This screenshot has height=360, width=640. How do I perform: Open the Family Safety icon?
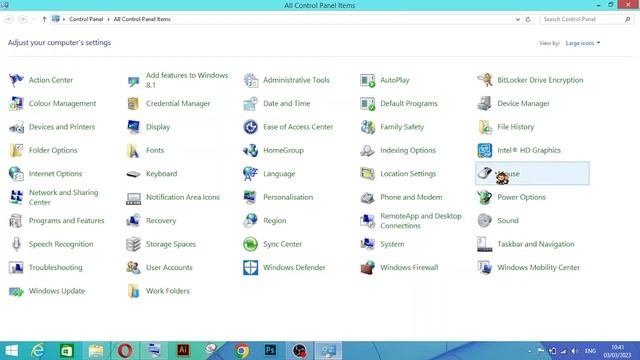[x=367, y=127]
